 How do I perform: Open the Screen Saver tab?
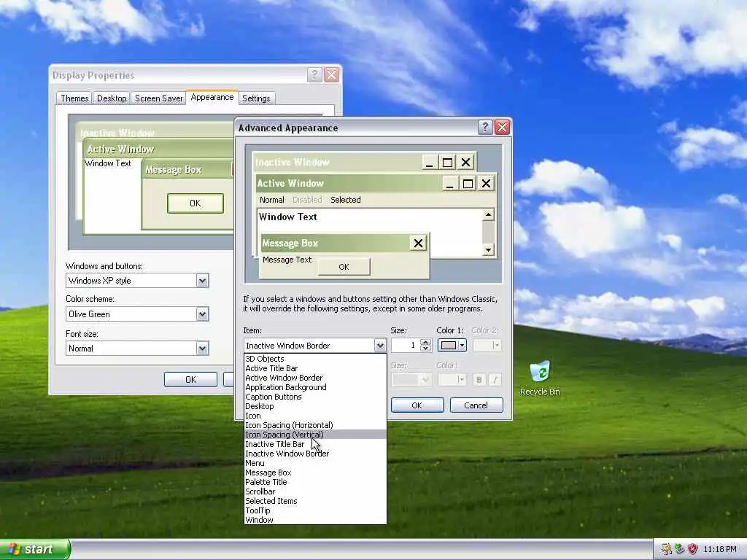pyautogui.click(x=158, y=98)
